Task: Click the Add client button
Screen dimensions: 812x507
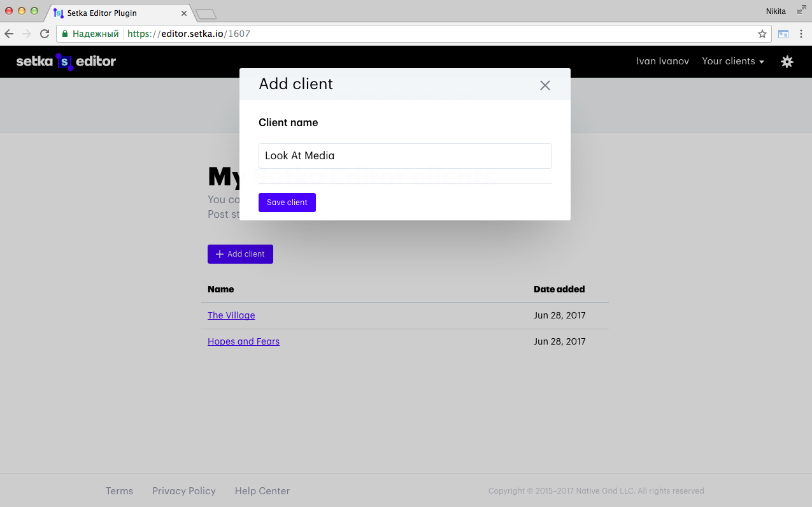Action: coord(240,254)
